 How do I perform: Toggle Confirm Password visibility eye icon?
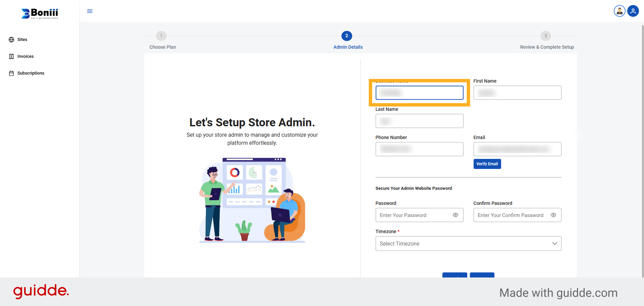(x=553, y=215)
